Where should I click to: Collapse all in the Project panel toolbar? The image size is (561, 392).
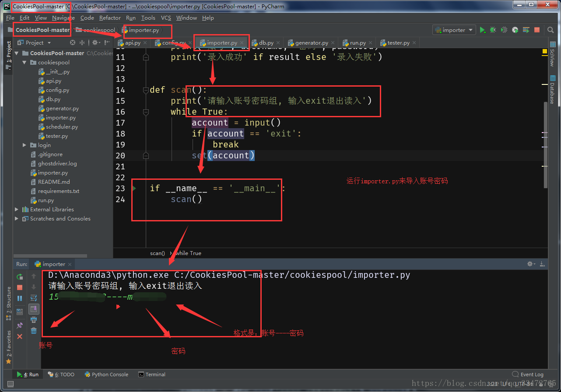click(83, 42)
